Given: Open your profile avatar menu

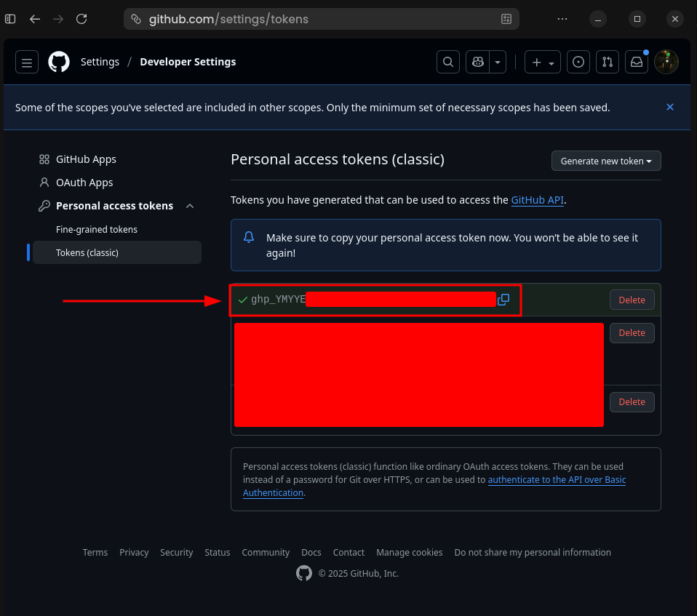Looking at the screenshot, I should pyautogui.click(x=666, y=62).
